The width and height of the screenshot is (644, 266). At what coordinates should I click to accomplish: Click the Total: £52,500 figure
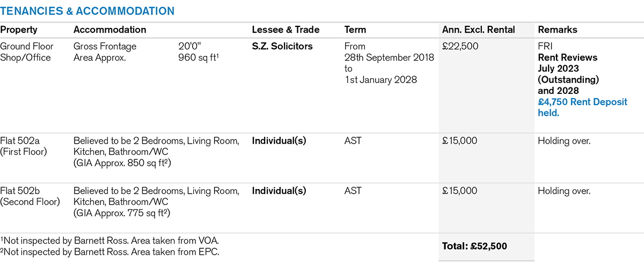[474, 246]
